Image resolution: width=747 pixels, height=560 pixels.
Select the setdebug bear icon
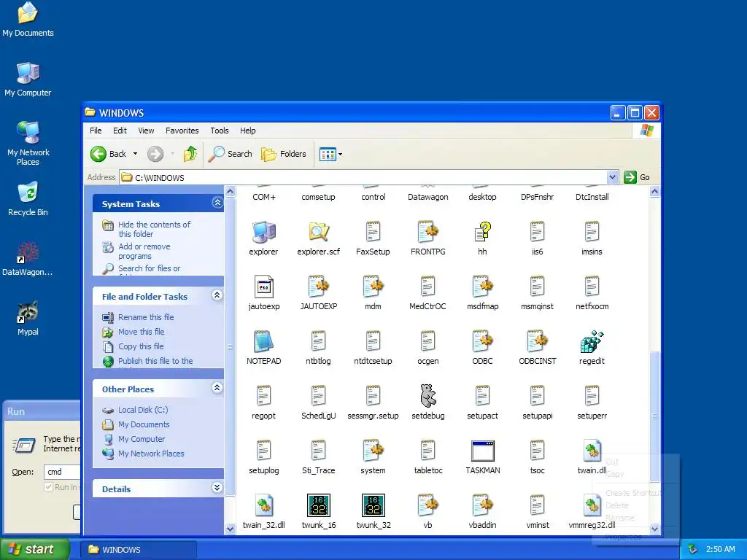pyautogui.click(x=427, y=396)
